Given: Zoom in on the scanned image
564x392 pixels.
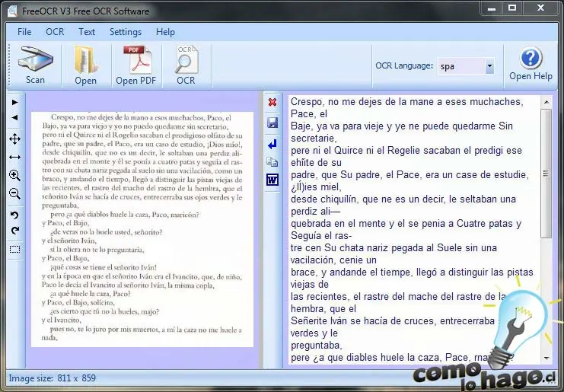Looking at the screenshot, I should (x=14, y=176).
